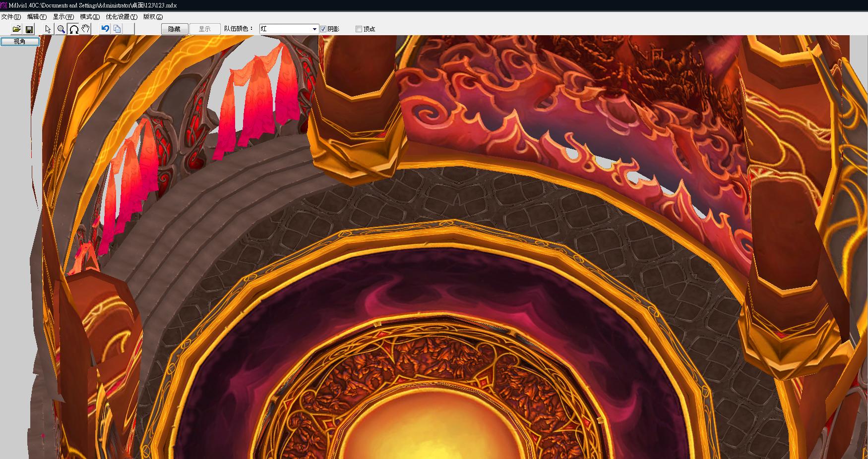Select the hand pan tool
The width and height of the screenshot is (868, 459).
(86, 29)
